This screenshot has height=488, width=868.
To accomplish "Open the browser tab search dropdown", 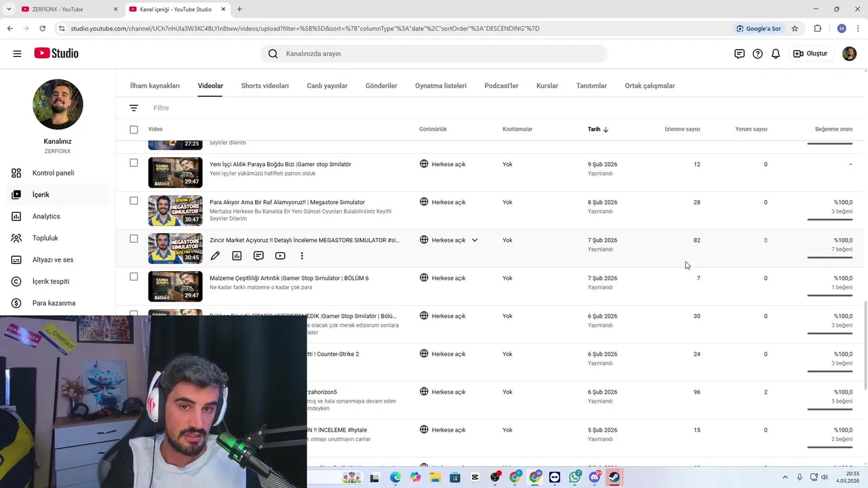I will [x=9, y=9].
